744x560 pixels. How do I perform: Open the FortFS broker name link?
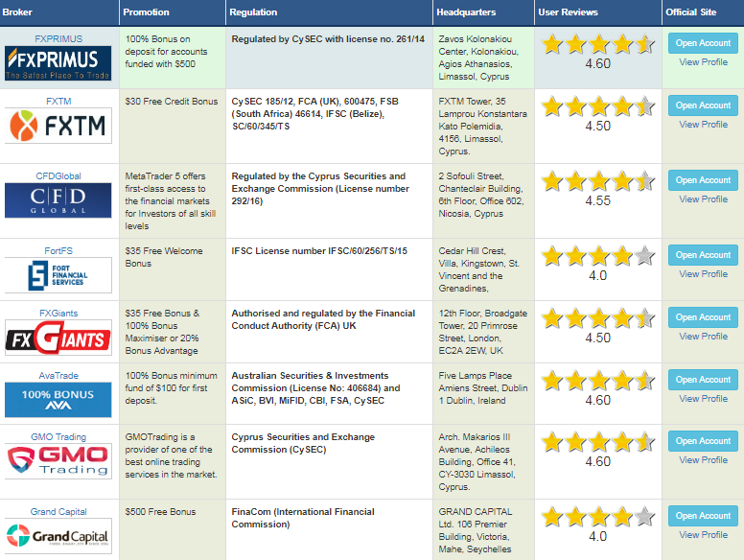[58, 250]
